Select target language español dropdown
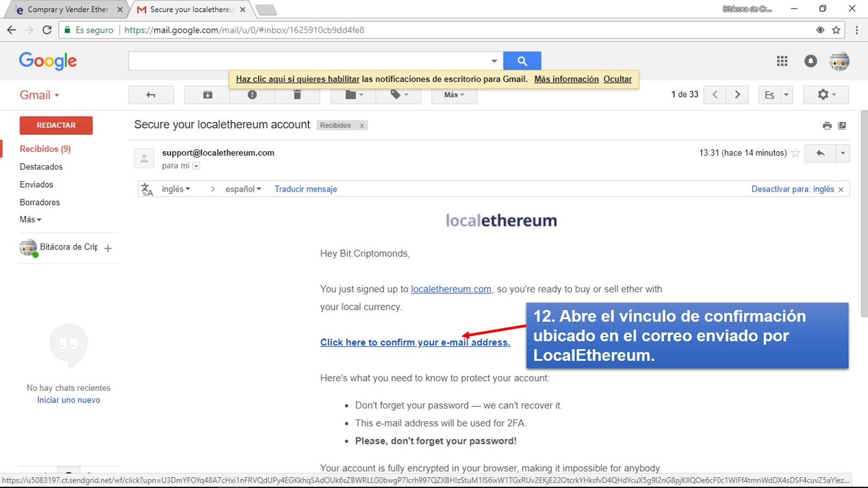868x488 pixels. click(x=243, y=189)
